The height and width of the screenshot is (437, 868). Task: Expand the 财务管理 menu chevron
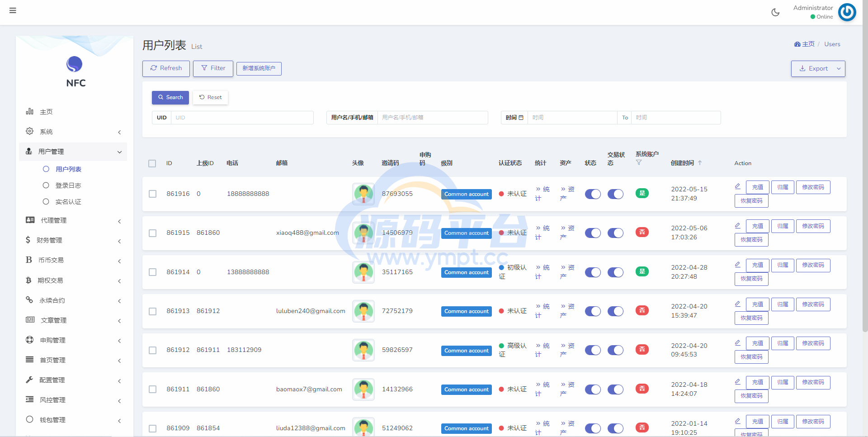tap(119, 241)
